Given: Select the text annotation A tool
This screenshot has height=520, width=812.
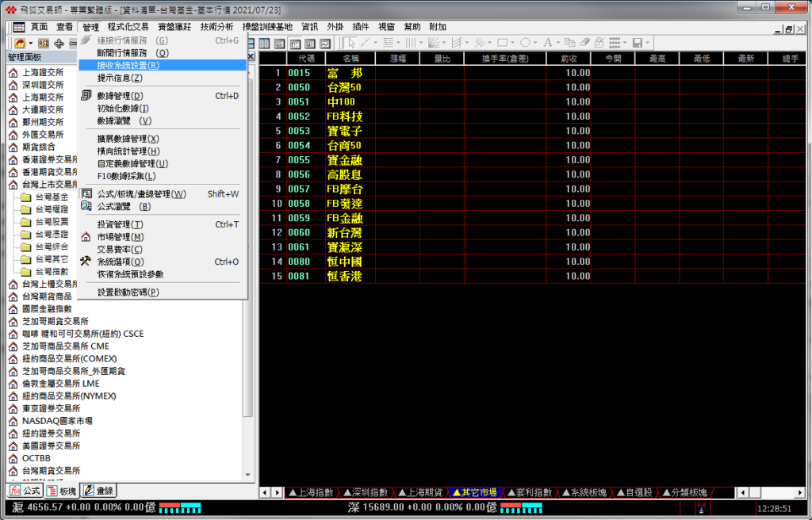Looking at the screenshot, I should pyautogui.click(x=547, y=43).
